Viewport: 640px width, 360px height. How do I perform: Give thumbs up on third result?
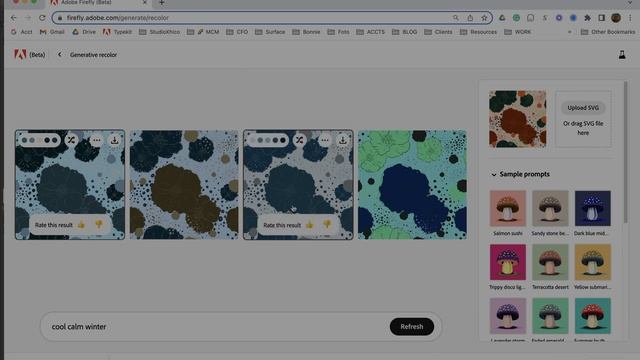pos(309,224)
